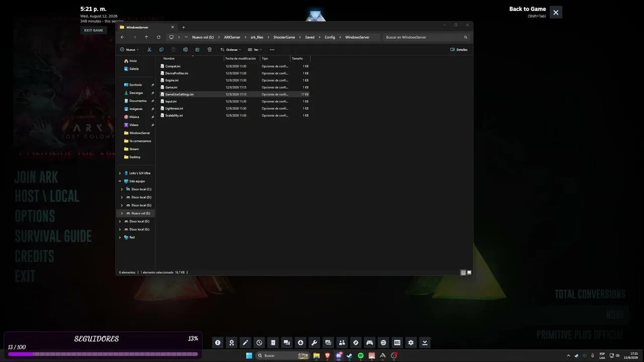Open the Steam overlay controller icon
This screenshot has width=644, height=362.
(x=369, y=343)
